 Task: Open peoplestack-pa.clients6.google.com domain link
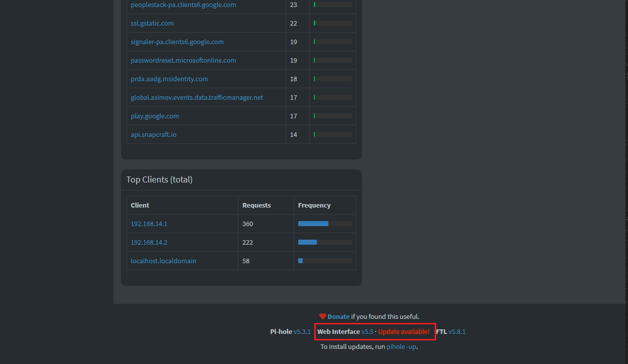point(183,5)
